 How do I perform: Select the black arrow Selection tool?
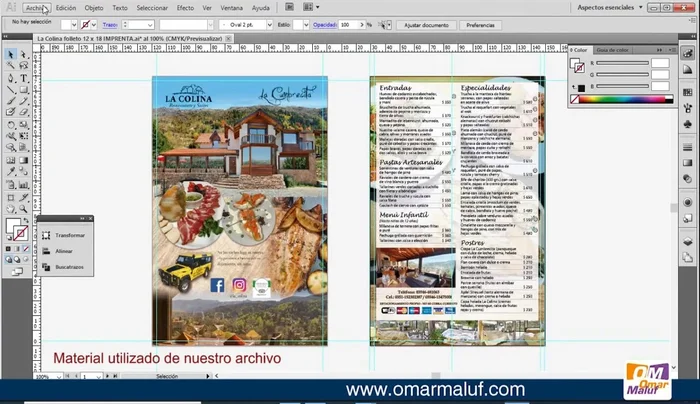[x=10, y=54]
